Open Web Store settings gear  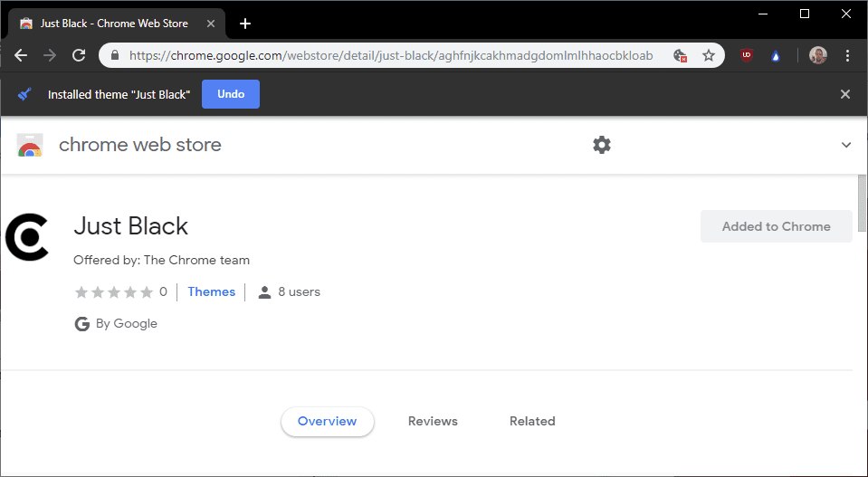pyautogui.click(x=602, y=145)
